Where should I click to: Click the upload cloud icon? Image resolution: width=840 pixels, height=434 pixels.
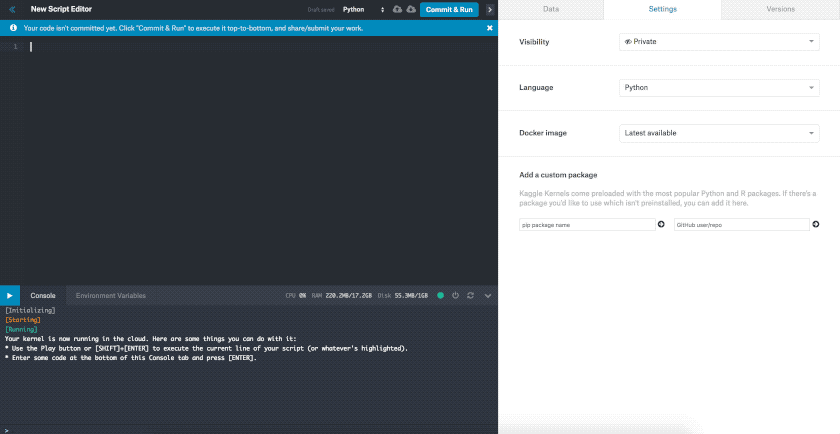pos(398,10)
